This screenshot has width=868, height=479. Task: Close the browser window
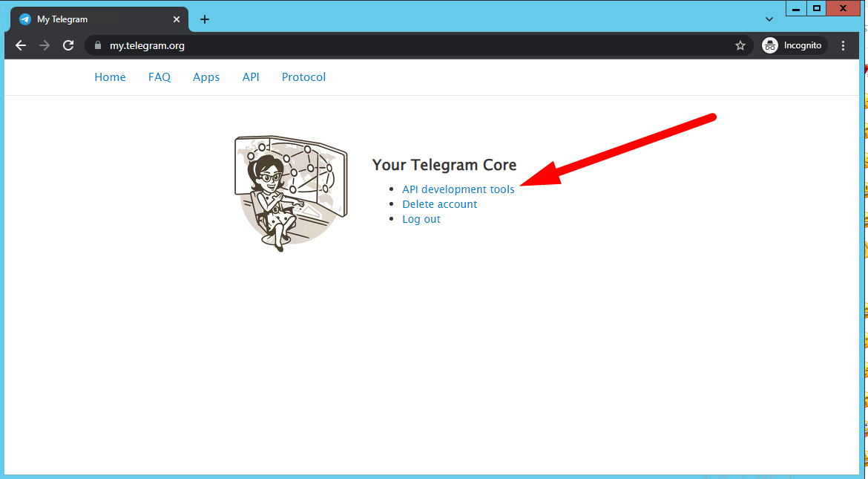843,8
